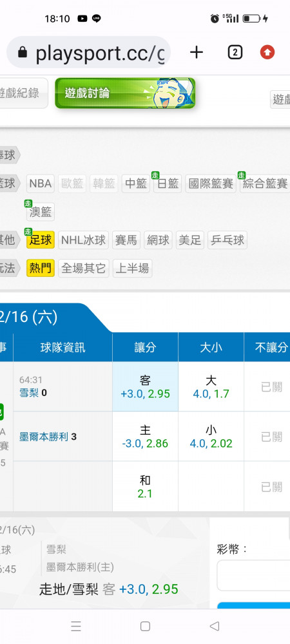The width and height of the screenshot is (290, 644).
Task: Tap the Android back triangle icon
Action: 215,626
